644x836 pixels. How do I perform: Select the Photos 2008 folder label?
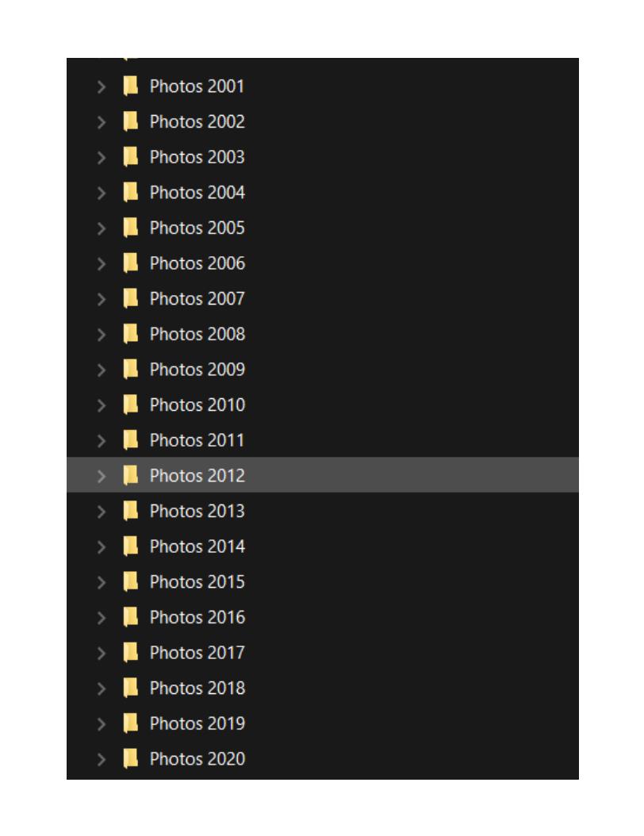click(x=197, y=334)
